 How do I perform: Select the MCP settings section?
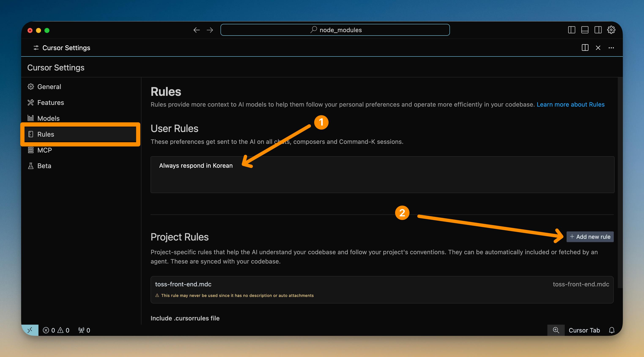(44, 150)
